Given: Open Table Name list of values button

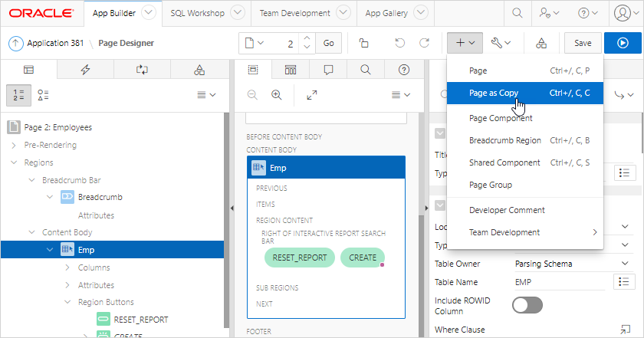Looking at the screenshot, I should coord(624,282).
